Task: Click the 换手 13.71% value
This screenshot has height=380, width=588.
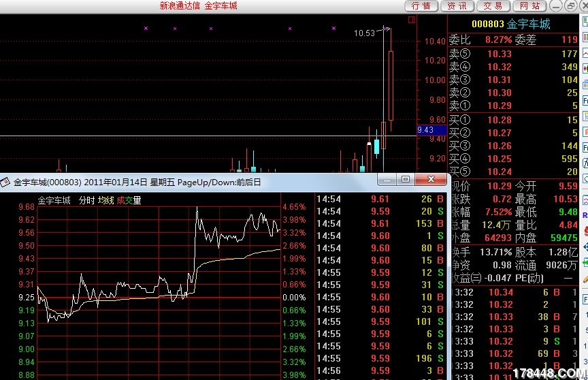Action: click(495, 252)
